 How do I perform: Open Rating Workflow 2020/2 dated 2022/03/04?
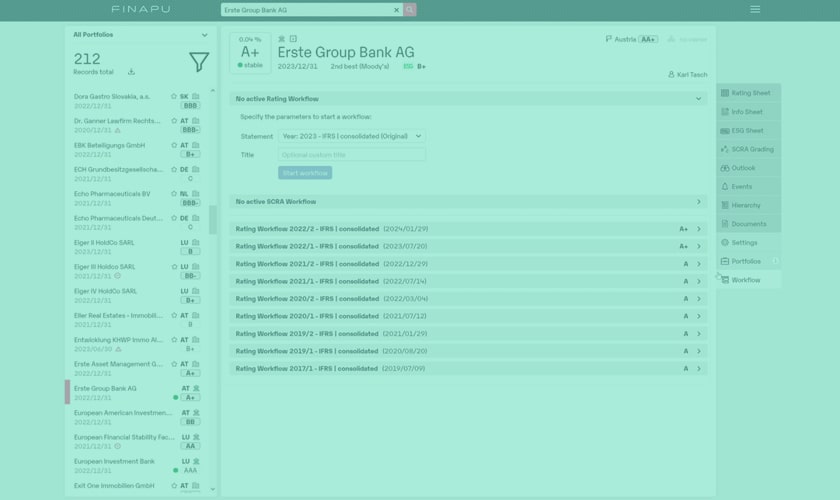click(x=468, y=298)
